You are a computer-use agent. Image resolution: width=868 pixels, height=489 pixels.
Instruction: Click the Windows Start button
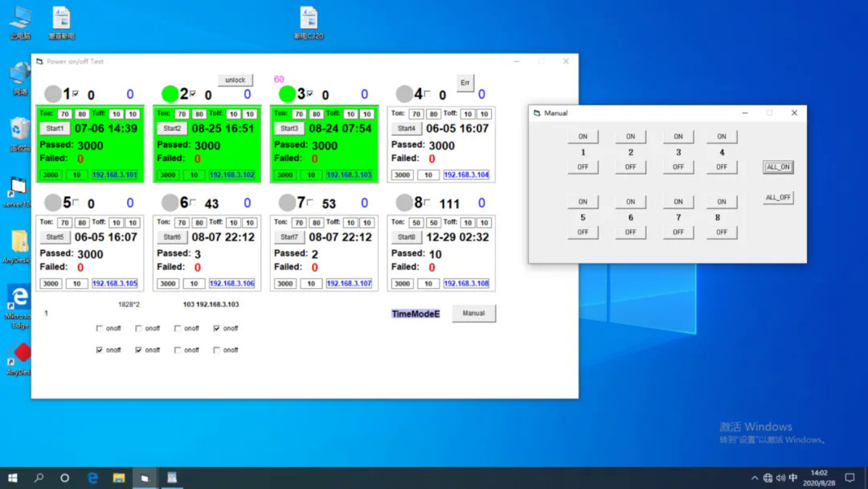[14, 478]
